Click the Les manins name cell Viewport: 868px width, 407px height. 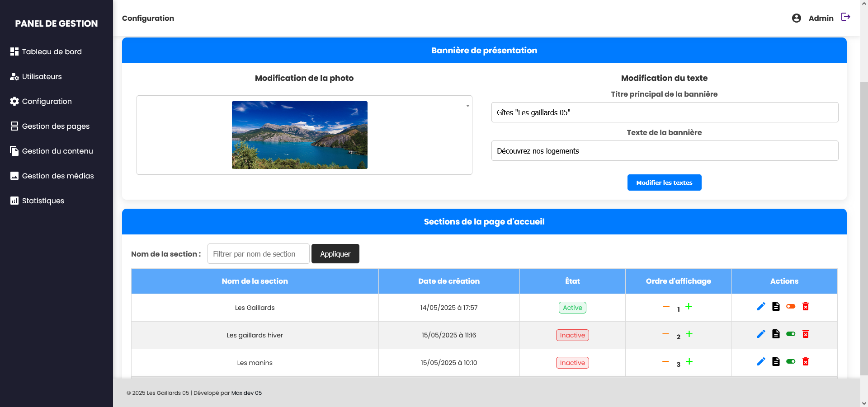pos(255,363)
